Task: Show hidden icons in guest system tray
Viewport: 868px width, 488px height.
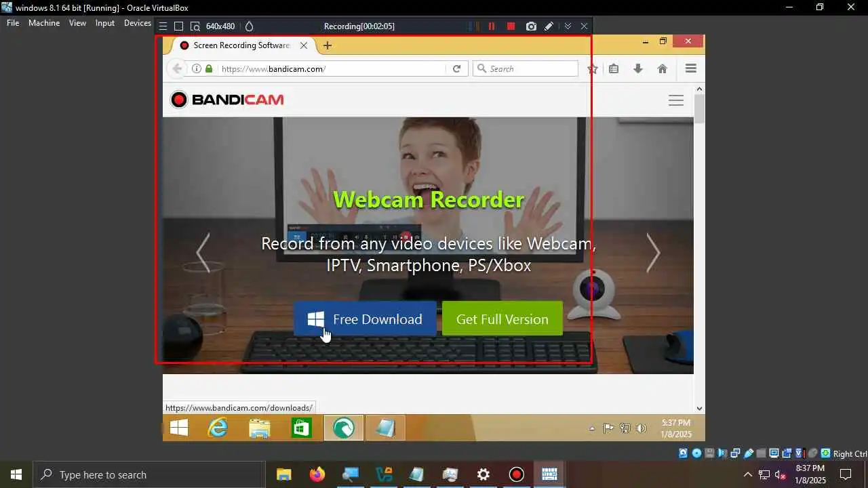Action: coord(592,428)
